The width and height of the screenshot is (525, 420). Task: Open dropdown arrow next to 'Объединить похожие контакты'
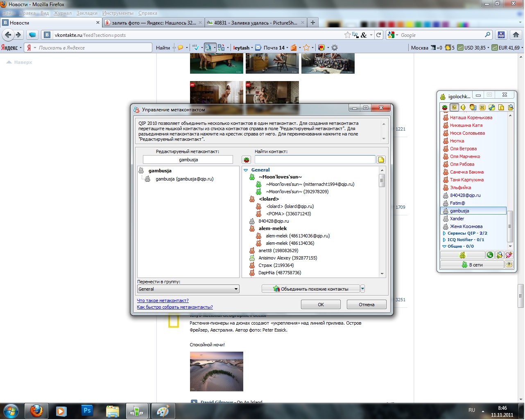[362, 289]
